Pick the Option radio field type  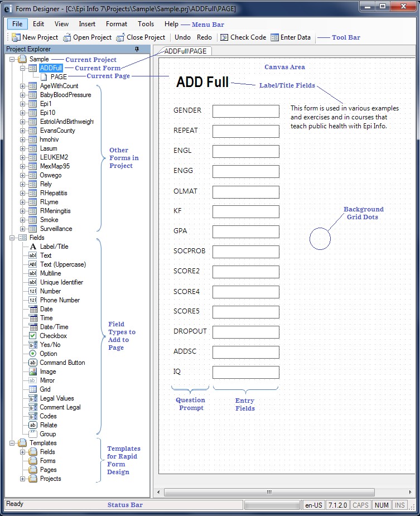coord(33,354)
